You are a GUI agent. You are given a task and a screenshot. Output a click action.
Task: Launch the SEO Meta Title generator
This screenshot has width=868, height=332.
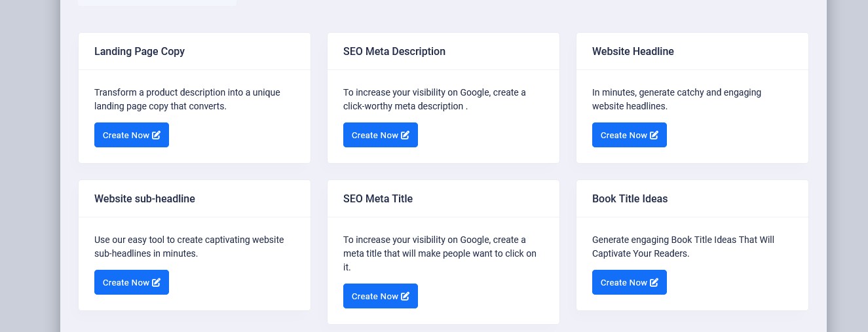coord(380,296)
